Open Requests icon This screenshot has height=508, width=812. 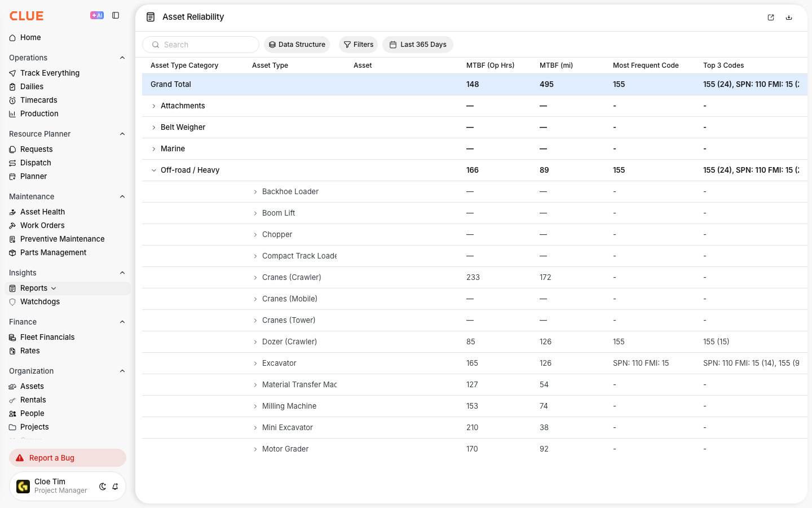pos(12,150)
